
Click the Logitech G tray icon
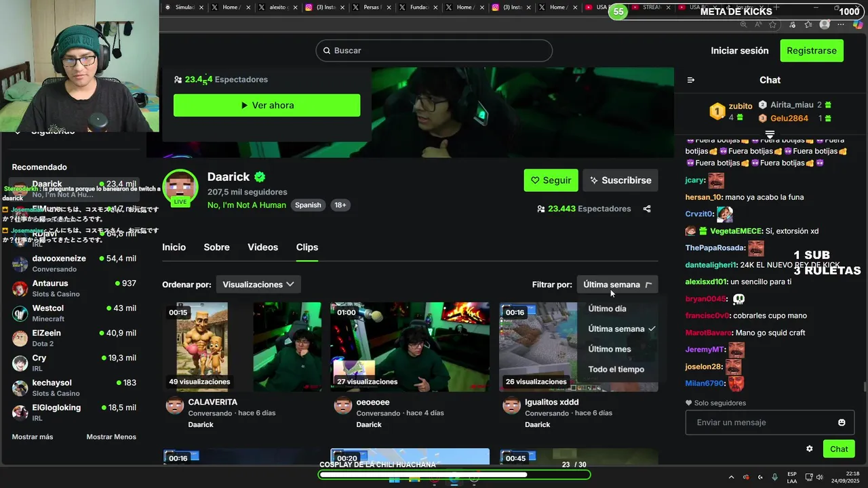(760, 477)
